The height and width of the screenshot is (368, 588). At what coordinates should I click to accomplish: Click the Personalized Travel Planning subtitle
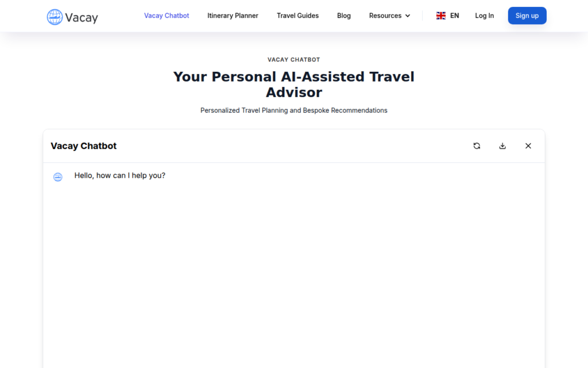pyautogui.click(x=294, y=110)
